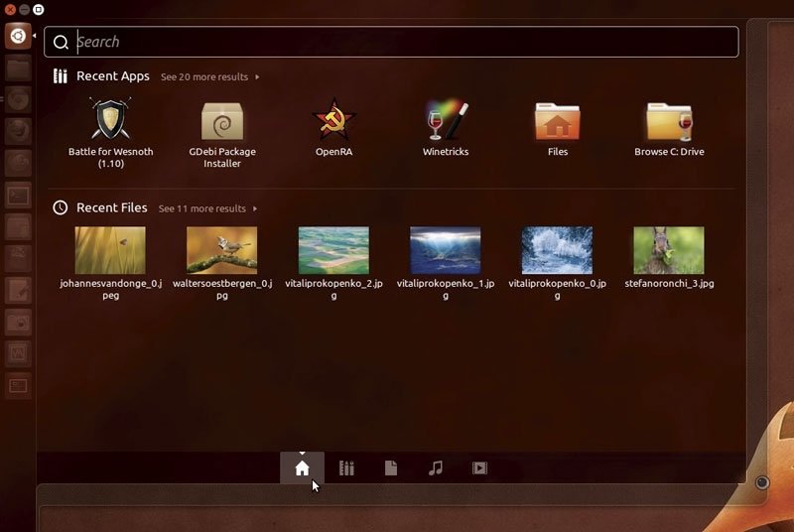Close the Dash with the red button

[x=10, y=9]
